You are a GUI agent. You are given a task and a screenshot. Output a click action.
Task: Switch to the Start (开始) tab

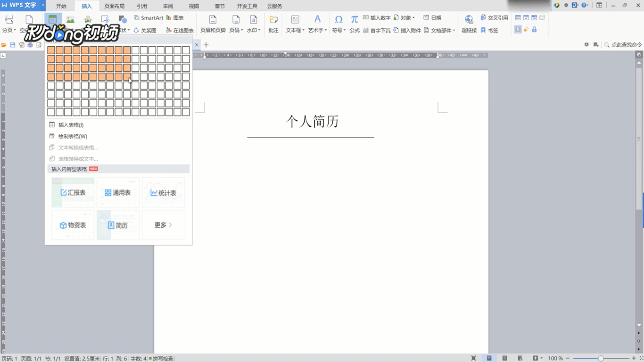pos(61,6)
